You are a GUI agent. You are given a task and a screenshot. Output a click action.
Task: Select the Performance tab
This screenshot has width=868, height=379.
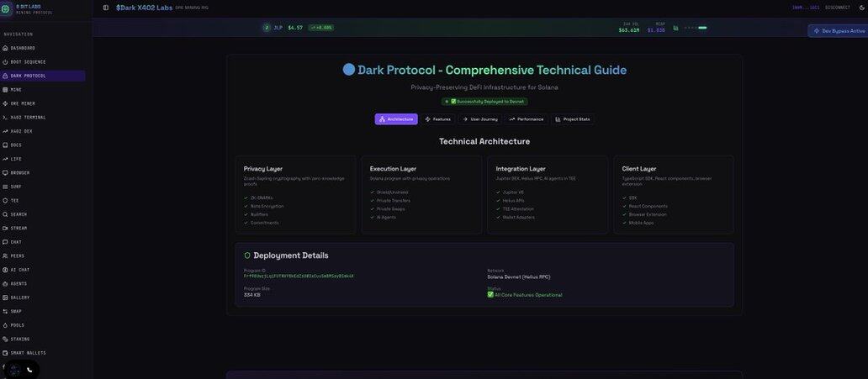tap(527, 119)
